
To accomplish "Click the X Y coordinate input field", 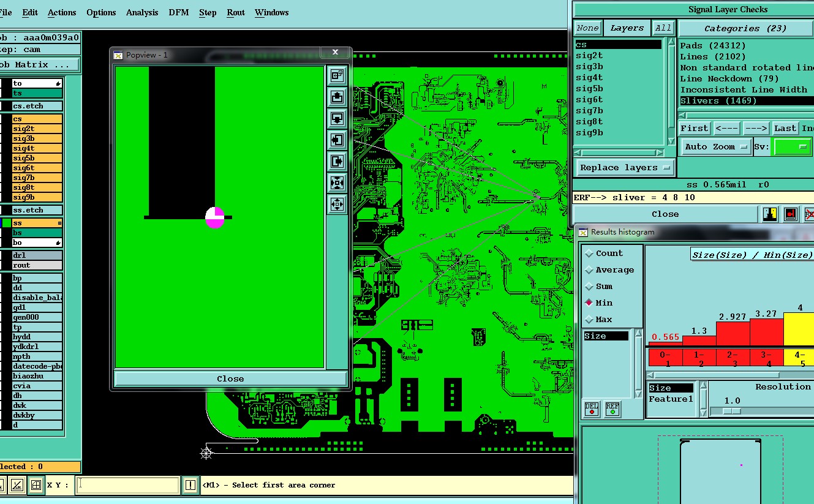I will coord(128,485).
